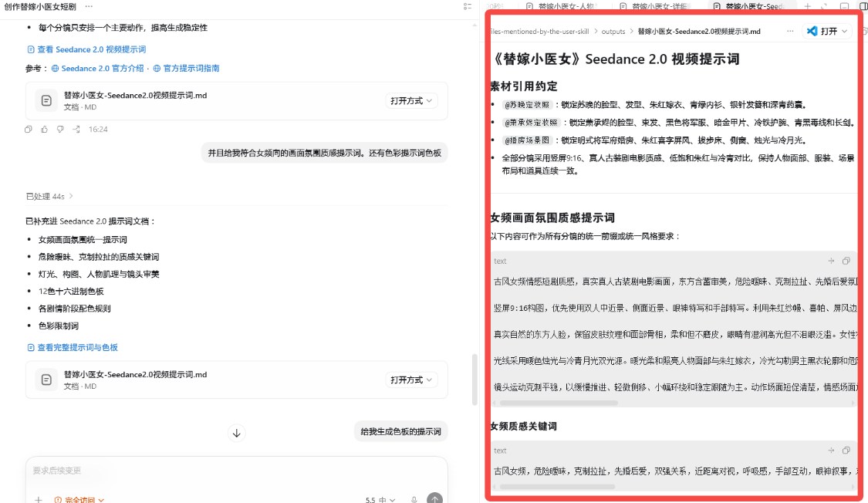Click the new tab plus icon in preview panel
Viewport: 868px width, 503px height.
(x=808, y=7)
